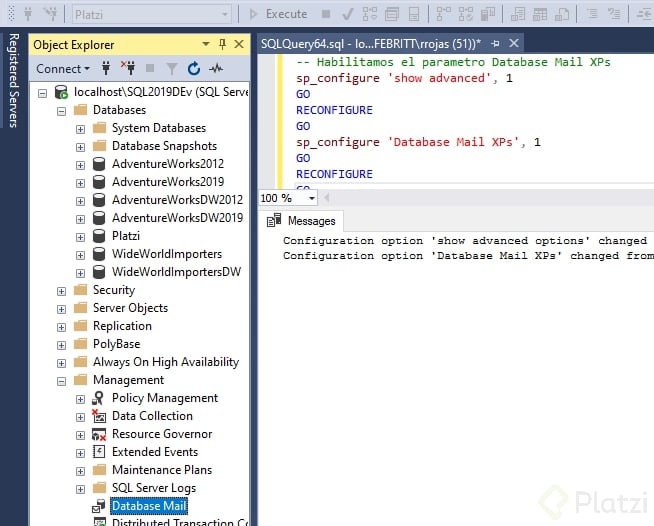
Task: Open the Object Explorer window position dropdown arrow
Action: [206, 44]
